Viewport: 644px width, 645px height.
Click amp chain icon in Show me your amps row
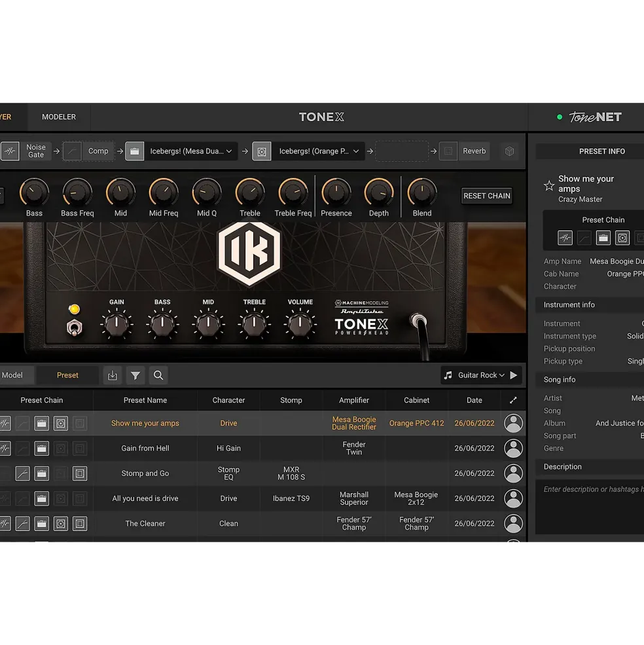41,423
